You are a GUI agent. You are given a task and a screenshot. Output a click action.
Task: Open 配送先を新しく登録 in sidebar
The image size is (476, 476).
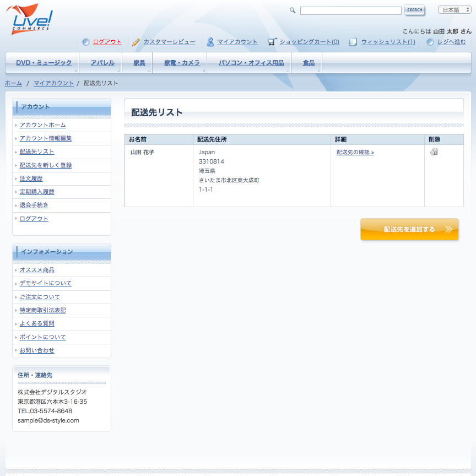pos(45,165)
